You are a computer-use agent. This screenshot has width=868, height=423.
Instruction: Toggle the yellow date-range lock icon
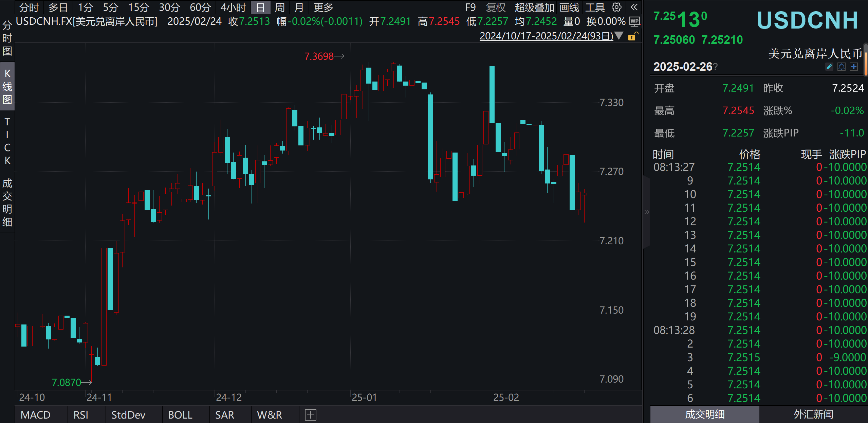(632, 36)
